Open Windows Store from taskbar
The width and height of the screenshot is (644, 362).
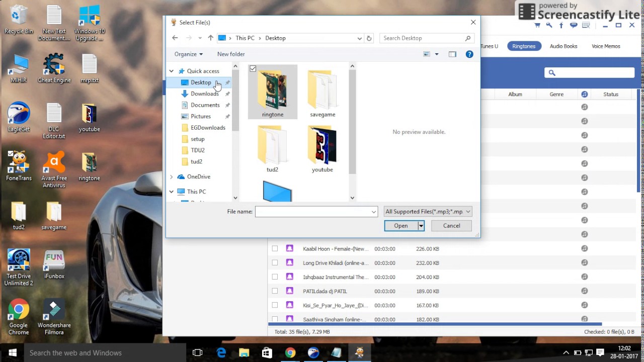tap(267, 352)
